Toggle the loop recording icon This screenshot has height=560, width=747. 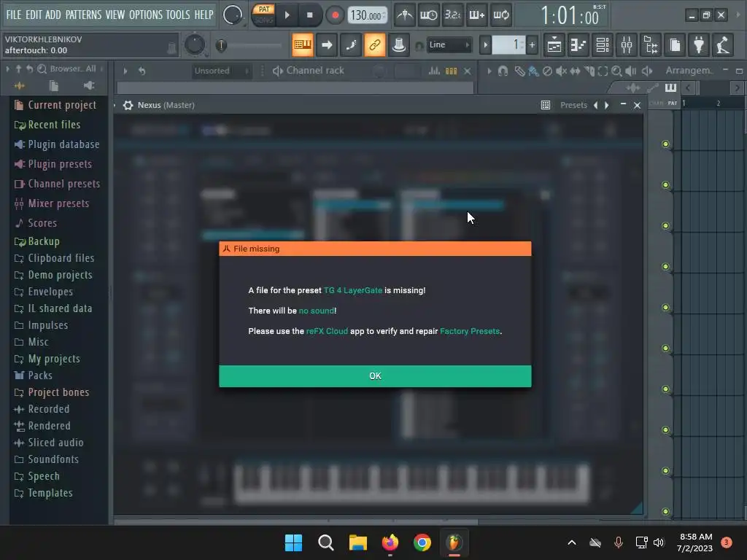[x=500, y=15]
